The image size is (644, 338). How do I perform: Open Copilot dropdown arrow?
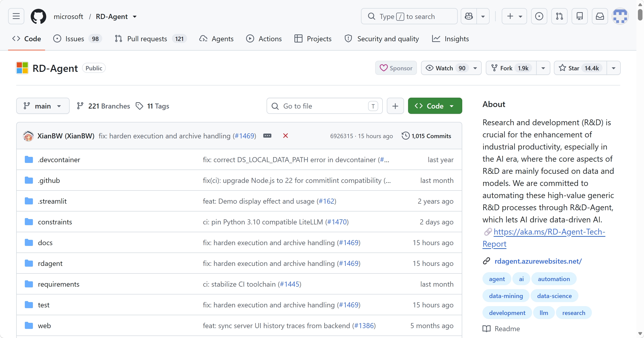pyautogui.click(x=483, y=16)
